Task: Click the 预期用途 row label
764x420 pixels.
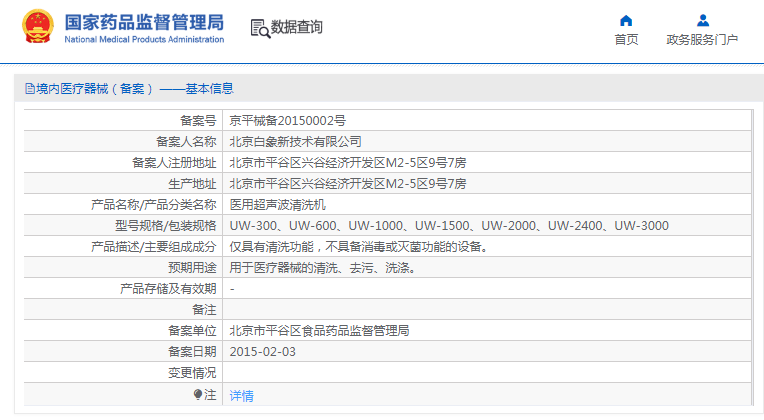Action: coord(192,267)
